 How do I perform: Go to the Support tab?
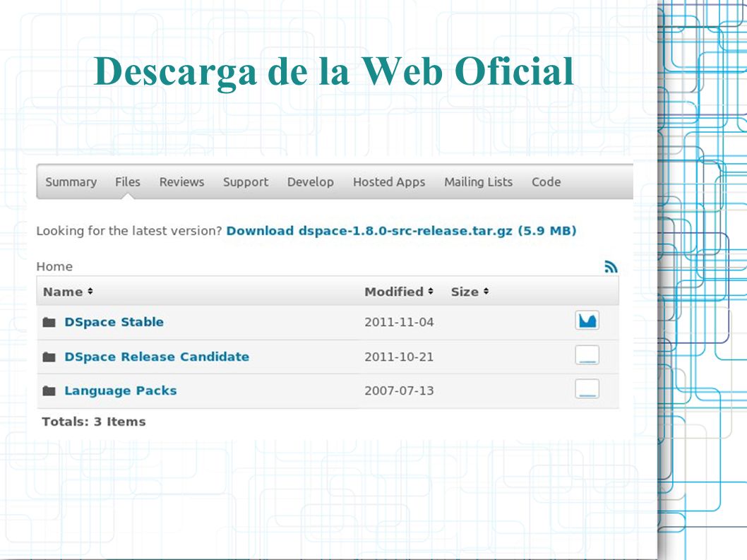click(246, 182)
